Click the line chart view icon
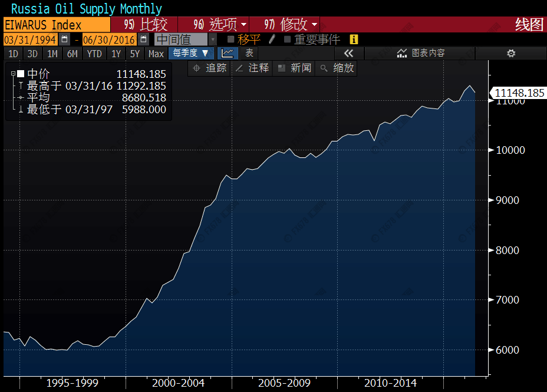 click(x=228, y=54)
